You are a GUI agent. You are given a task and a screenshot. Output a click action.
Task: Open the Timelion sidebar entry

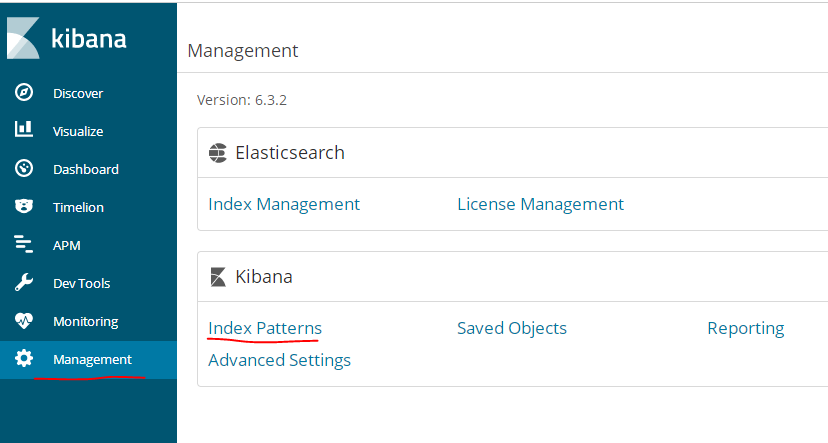[78, 208]
